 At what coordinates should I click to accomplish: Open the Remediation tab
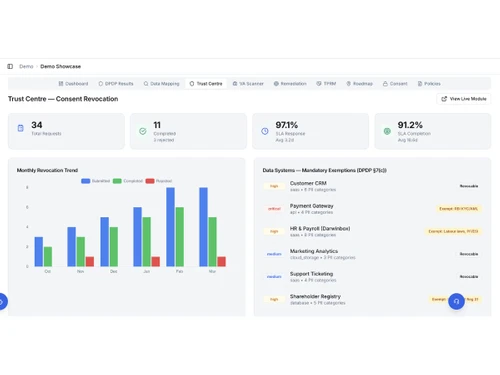(290, 84)
